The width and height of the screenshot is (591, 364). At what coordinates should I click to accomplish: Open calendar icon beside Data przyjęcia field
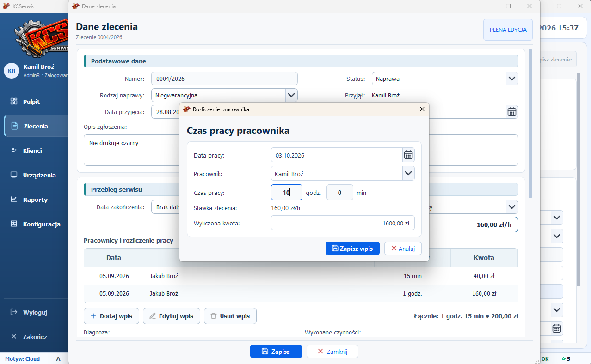point(512,111)
